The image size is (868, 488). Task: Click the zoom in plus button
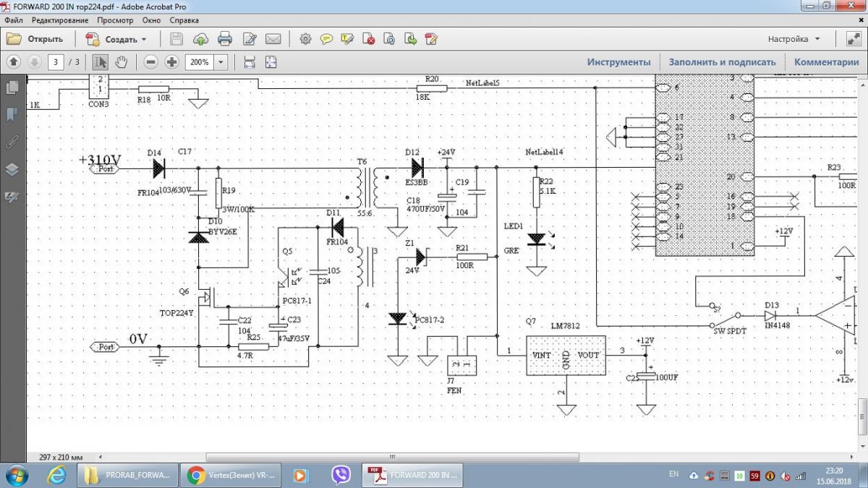tap(171, 62)
